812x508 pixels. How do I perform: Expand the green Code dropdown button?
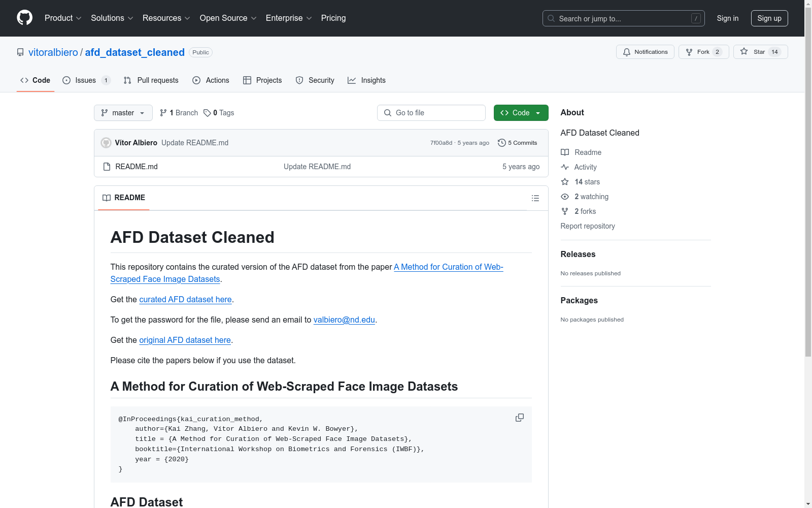point(521,113)
